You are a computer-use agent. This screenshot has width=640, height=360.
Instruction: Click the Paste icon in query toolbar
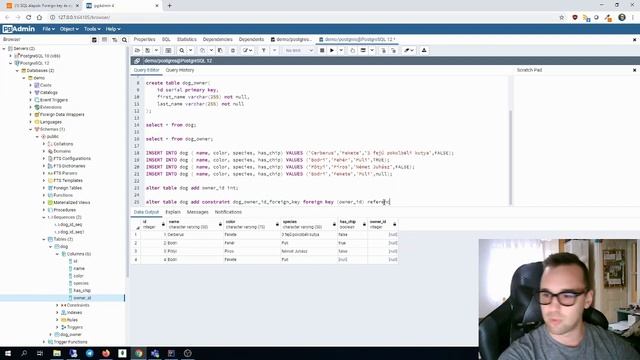tap(220, 50)
